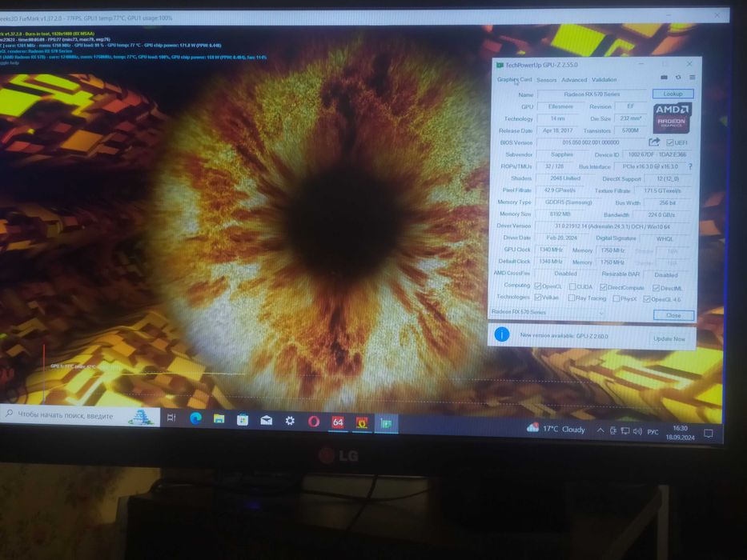Click Update Now for GPU-Z 2.60.0
The image size is (747, 560).
click(669, 338)
